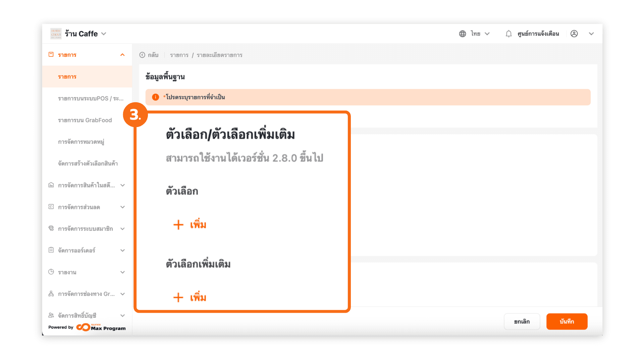Collapse the รายการ sidebar section

122,55
